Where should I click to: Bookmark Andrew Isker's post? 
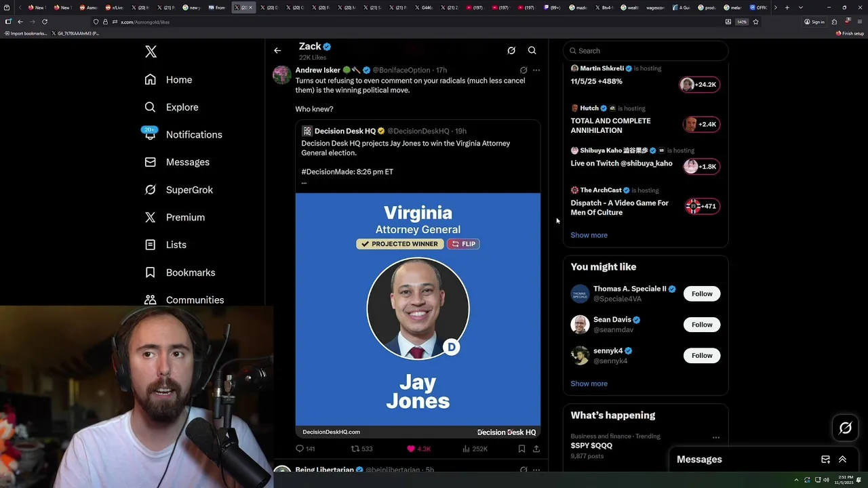(x=521, y=449)
